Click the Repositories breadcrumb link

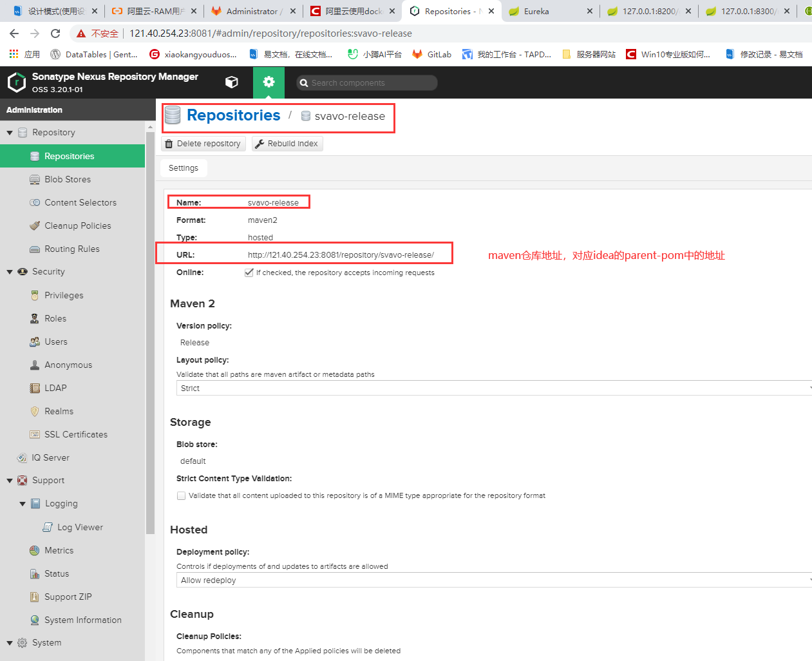coord(233,115)
